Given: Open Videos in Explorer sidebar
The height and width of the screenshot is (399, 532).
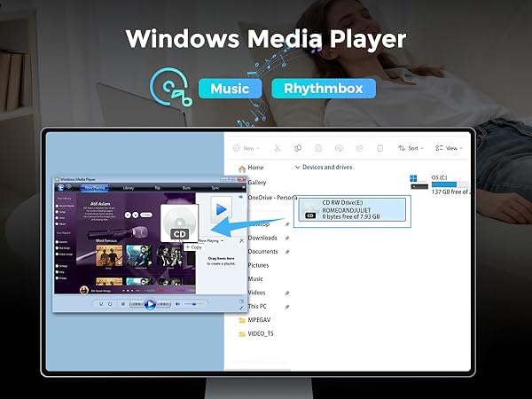Looking at the screenshot, I should (x=256, y=293).
